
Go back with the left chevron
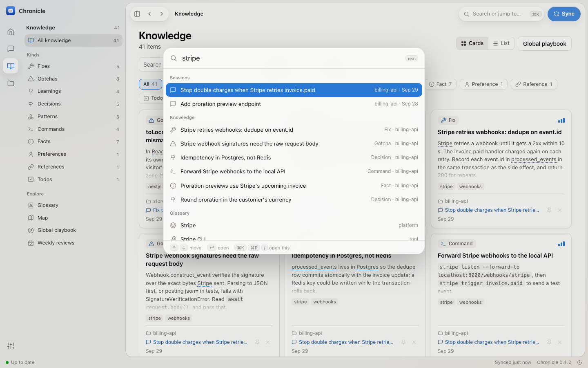(x=150, y=14)
